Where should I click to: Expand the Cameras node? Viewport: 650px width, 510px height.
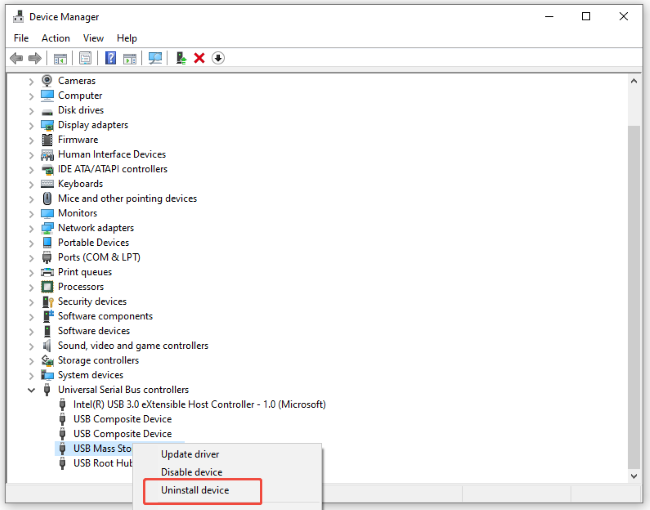tap(31, 81)
